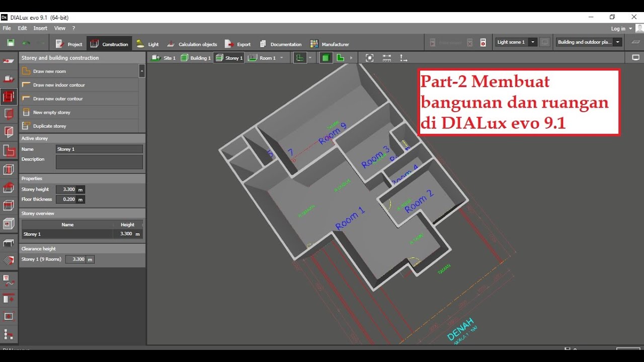
Task: Click the monitor display icon at right
Action: tap(635, 58)
